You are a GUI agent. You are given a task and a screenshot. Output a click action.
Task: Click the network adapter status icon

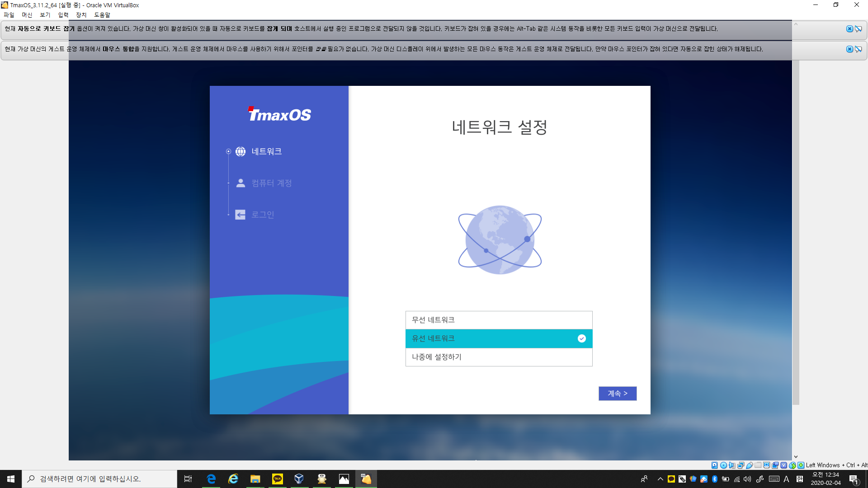741,465
